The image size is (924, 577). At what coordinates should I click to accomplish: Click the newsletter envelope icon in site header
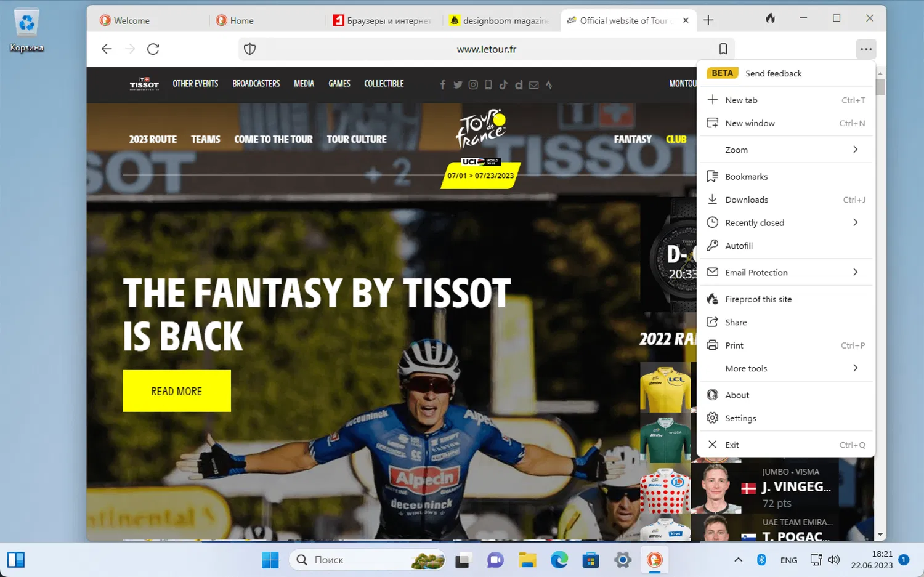(533, 85)
